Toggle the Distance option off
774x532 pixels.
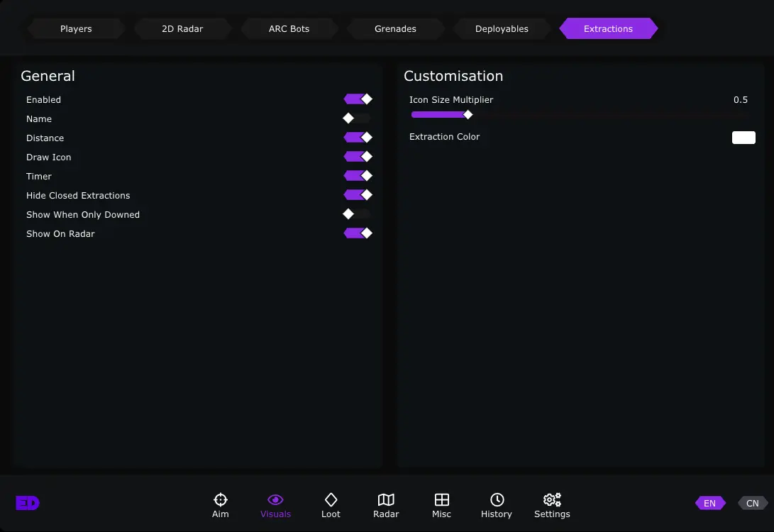tap(358, 138)
